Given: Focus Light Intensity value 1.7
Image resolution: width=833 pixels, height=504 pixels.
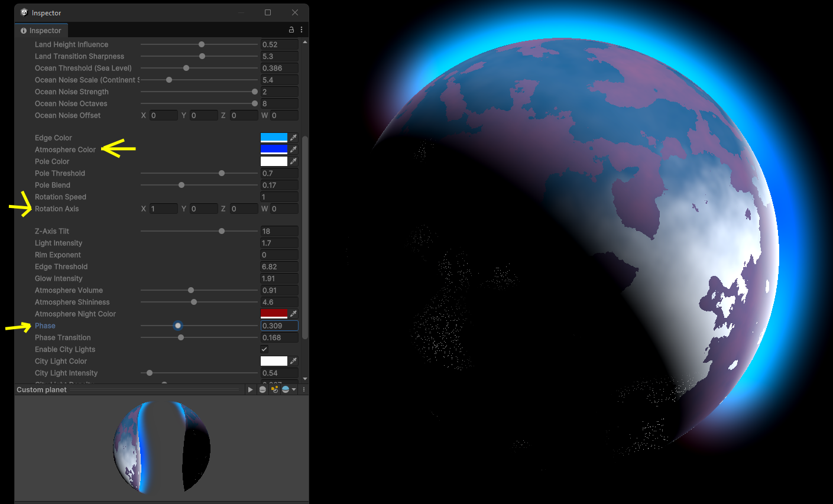Looking at the screenshot, I should click(x=279, y=243).
